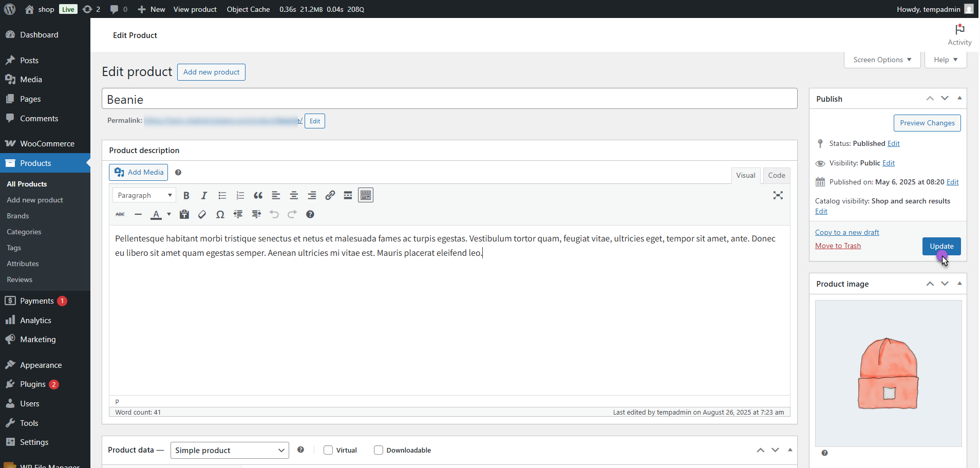Open Categories in the Products submenu
The image size is (980, 468).
24,232
